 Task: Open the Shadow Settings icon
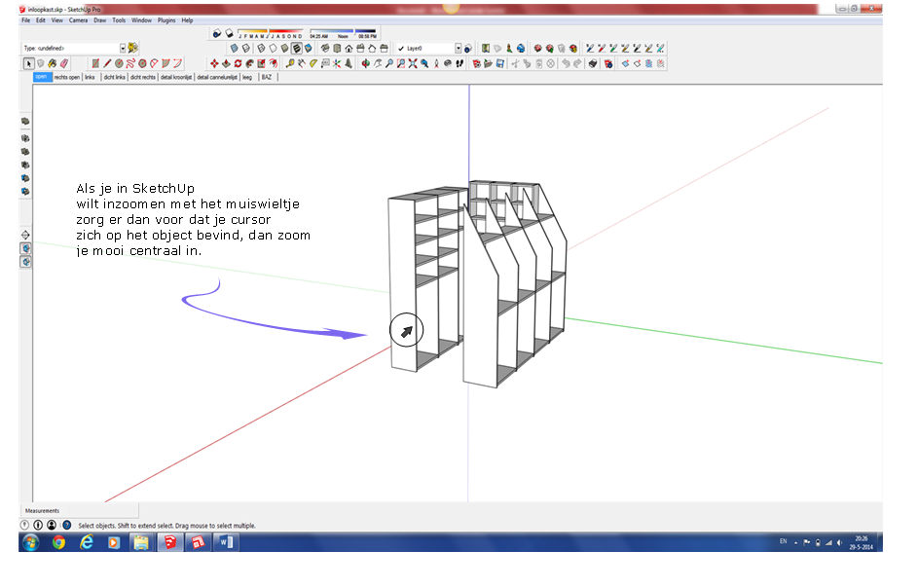(x=217, y=33)
